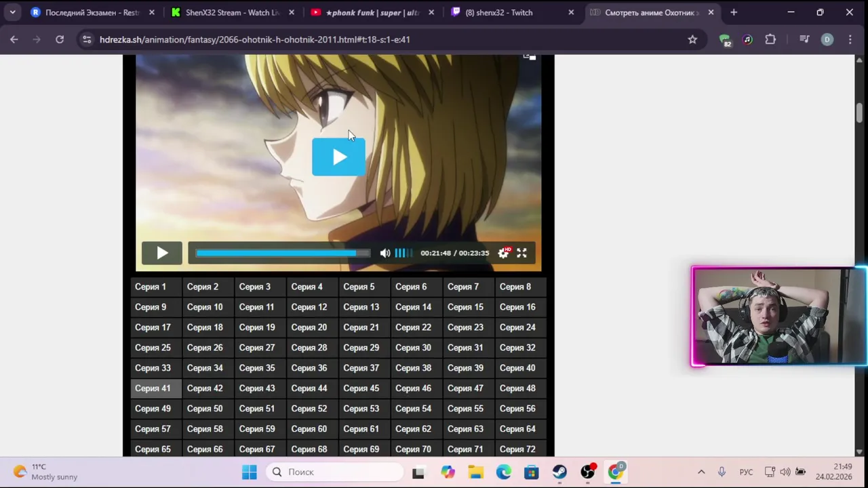Open the green extension with badge 82
Image resolution: width=868 pixels, height=488 pixels.
click(x=725, y=40)
